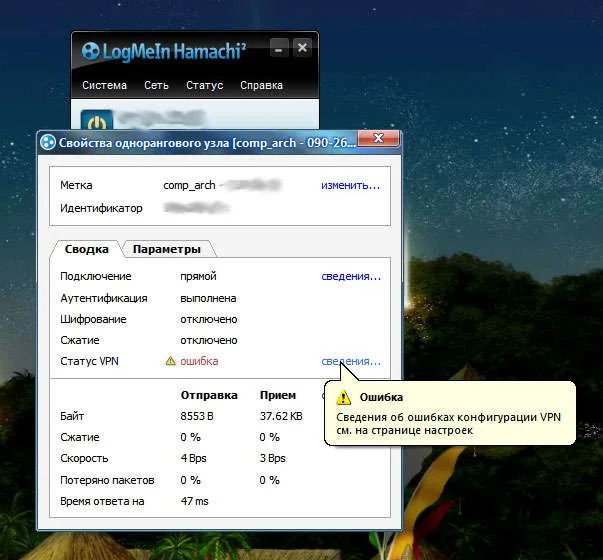Click the VPN status warning triangle icon
603x560 pixels.
[170, 361]
